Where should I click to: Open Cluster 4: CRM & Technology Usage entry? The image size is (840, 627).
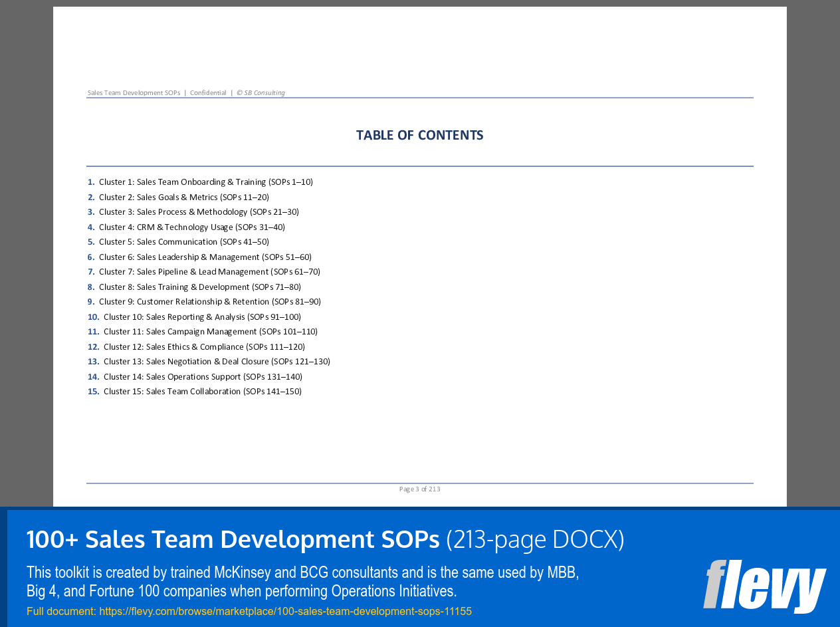tap(192, 227)
